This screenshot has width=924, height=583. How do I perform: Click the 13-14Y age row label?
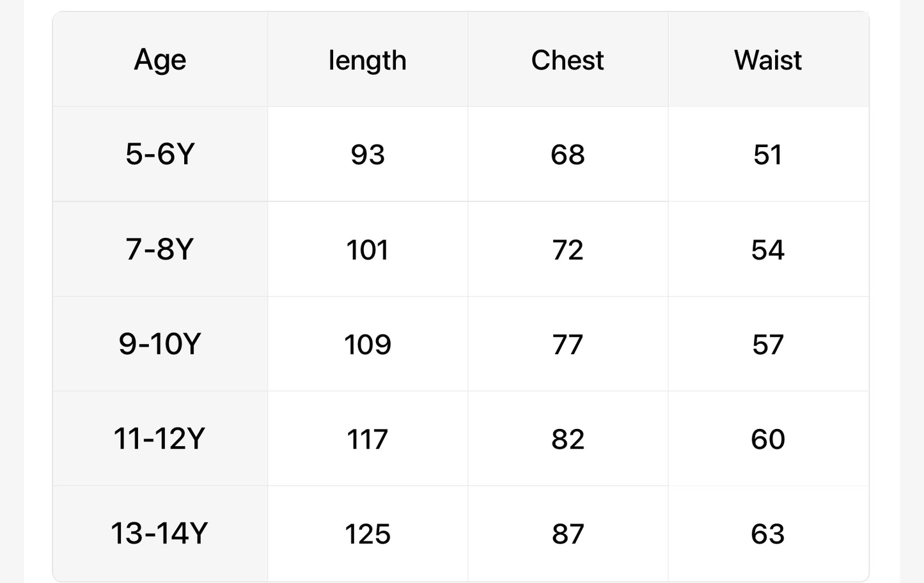tap(160, 533)
